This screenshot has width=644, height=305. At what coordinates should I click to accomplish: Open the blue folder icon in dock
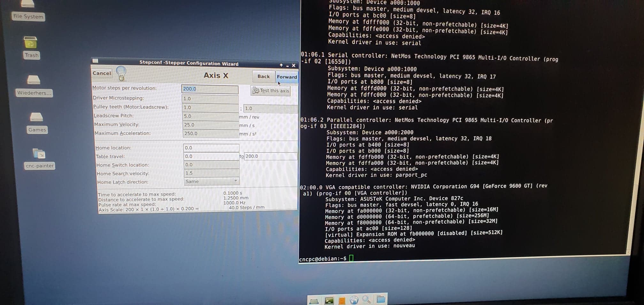click(x=380, y=299)
